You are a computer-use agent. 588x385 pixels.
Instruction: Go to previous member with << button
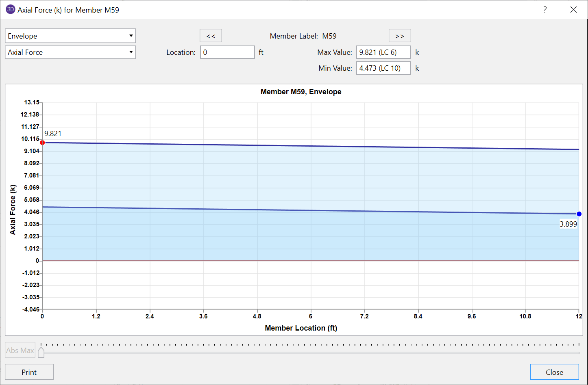pos(211,36)
